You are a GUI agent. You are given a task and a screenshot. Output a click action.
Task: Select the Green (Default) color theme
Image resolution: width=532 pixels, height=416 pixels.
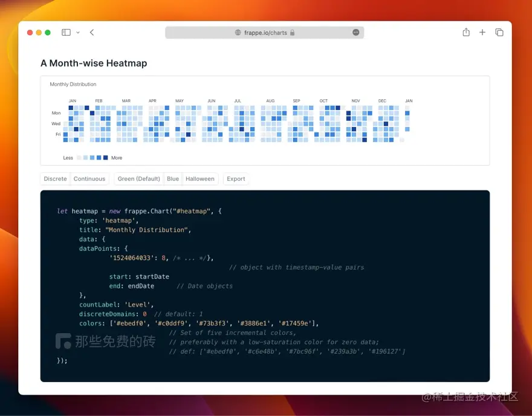coord(139,179)
